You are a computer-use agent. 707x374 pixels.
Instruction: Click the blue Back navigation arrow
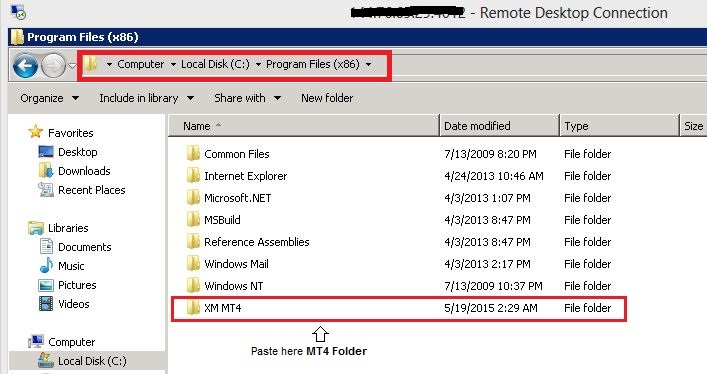tap(25, 66)
